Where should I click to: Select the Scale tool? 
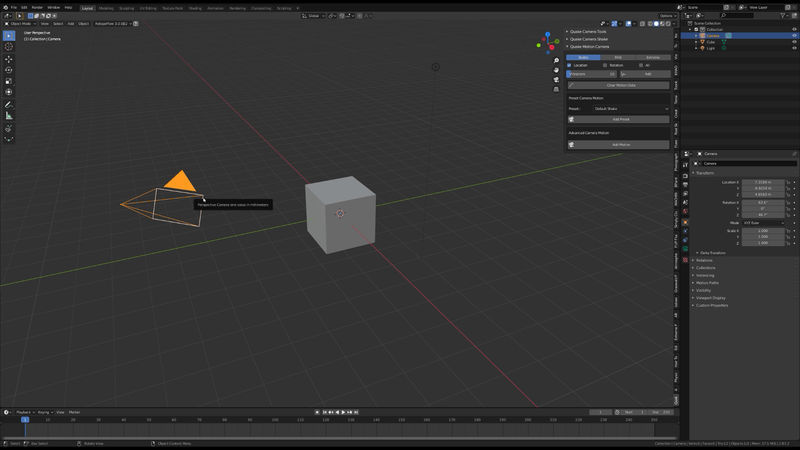pos(9,82)
